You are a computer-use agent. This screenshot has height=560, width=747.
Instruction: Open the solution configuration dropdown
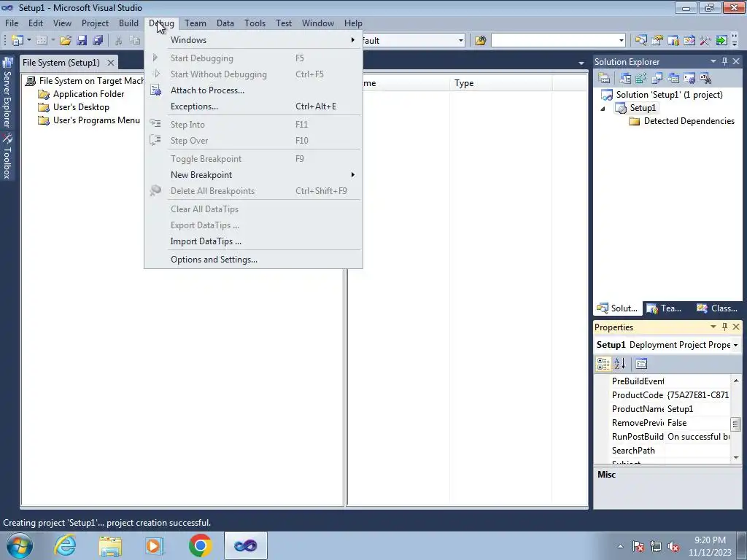(x=461, y=41)
